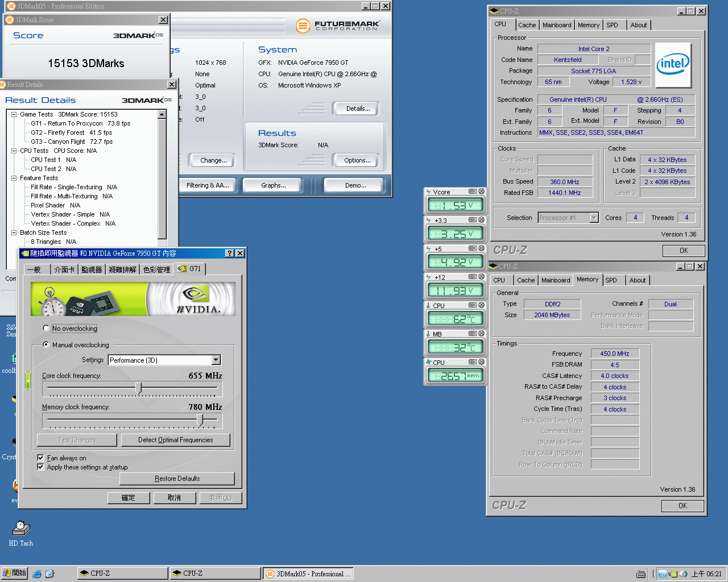728x582 pixels.
Task: Click the first CPU-Z taskbar button
Action: 122,573
